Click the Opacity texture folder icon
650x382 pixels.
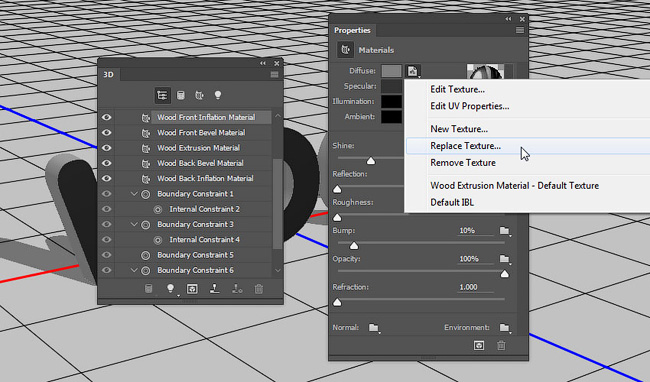point(504,259)
